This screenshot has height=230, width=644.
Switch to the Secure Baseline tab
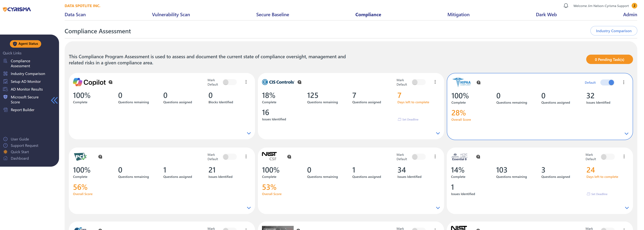[272, 14]
